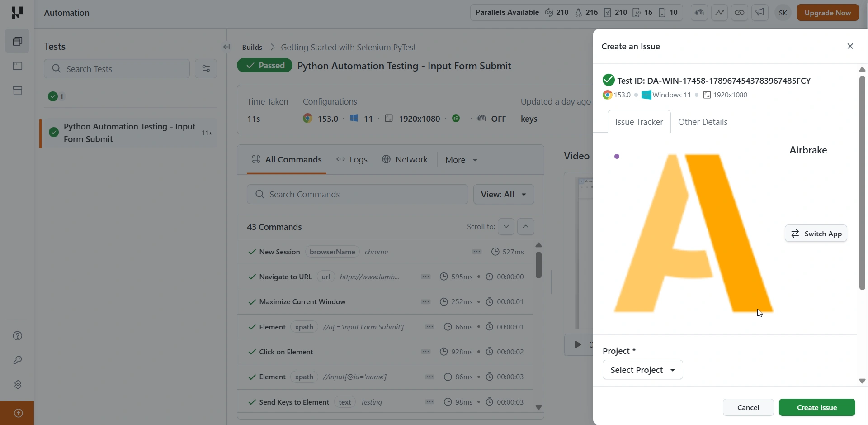Open options dots for Click on Element

click(x=425, y=352)
